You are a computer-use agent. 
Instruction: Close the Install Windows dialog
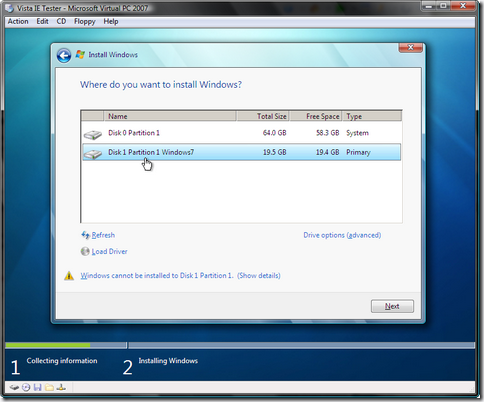tap(411, 48)
